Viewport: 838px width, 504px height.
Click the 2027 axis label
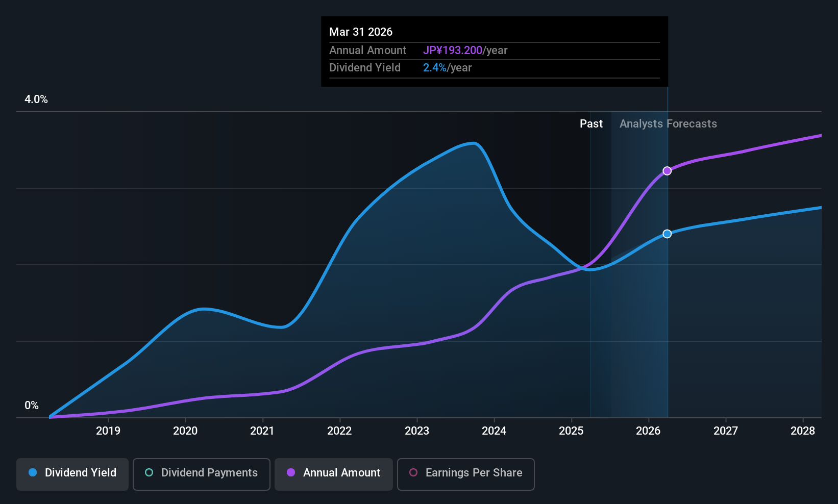coord(726,431)
